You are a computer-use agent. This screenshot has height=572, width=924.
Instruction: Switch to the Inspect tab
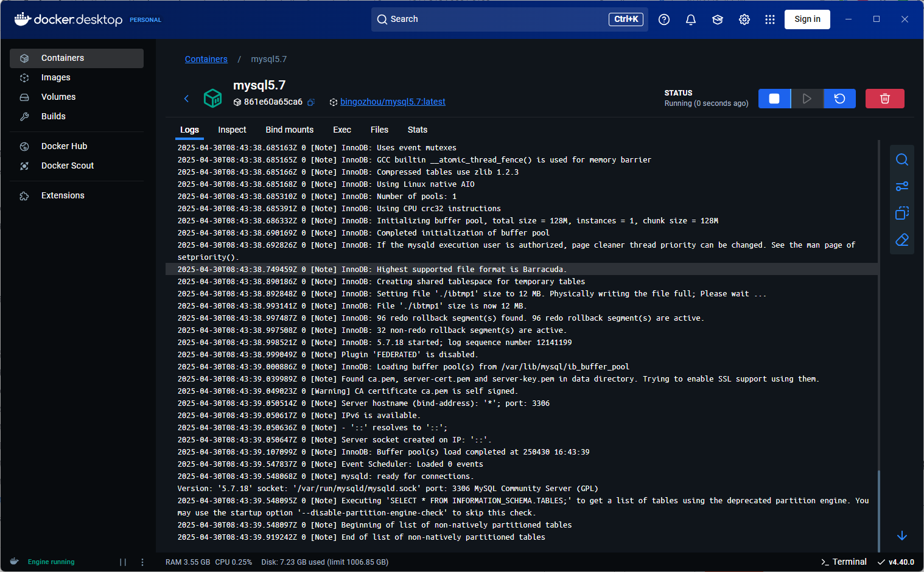click(232, 130)
